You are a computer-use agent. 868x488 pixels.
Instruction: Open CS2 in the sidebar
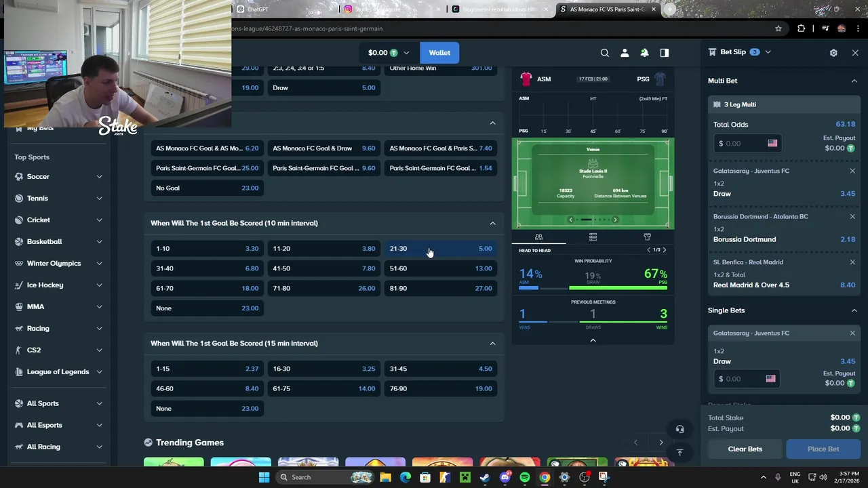(x=33, y=350)
